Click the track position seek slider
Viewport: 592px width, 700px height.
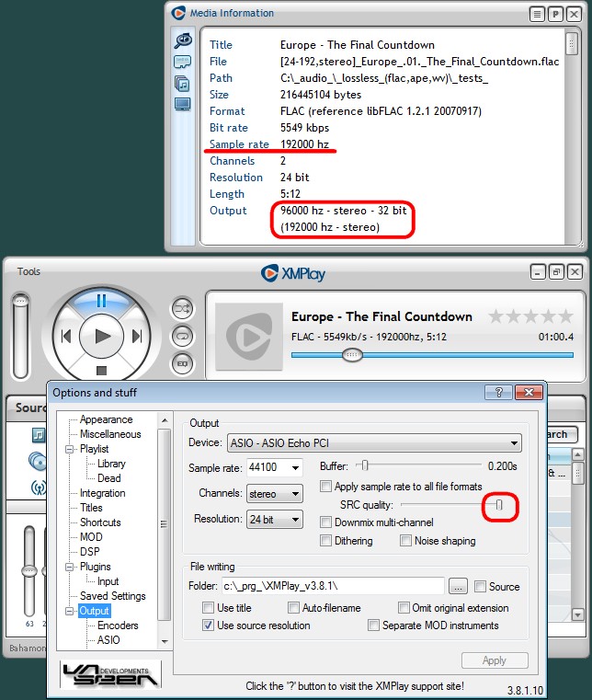pos(432,355)
